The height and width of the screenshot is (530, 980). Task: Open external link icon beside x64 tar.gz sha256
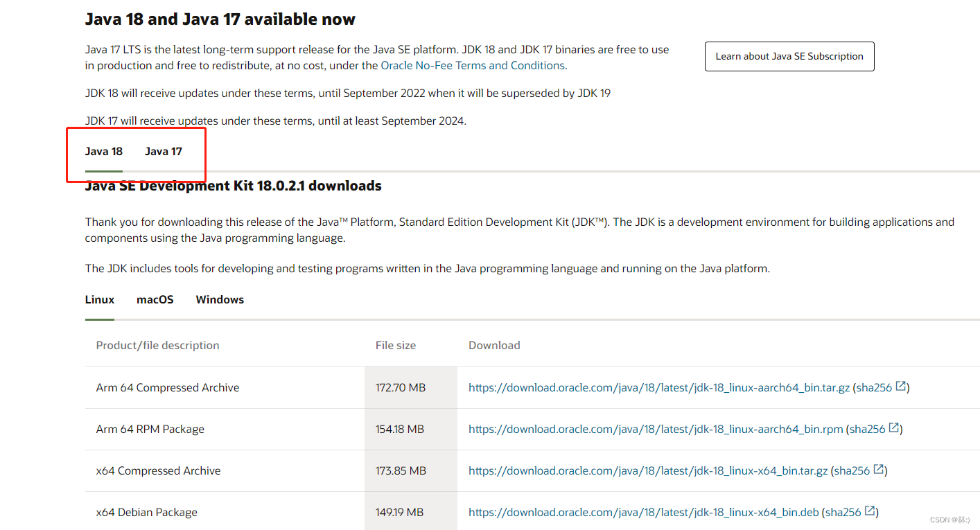point(879,470)
